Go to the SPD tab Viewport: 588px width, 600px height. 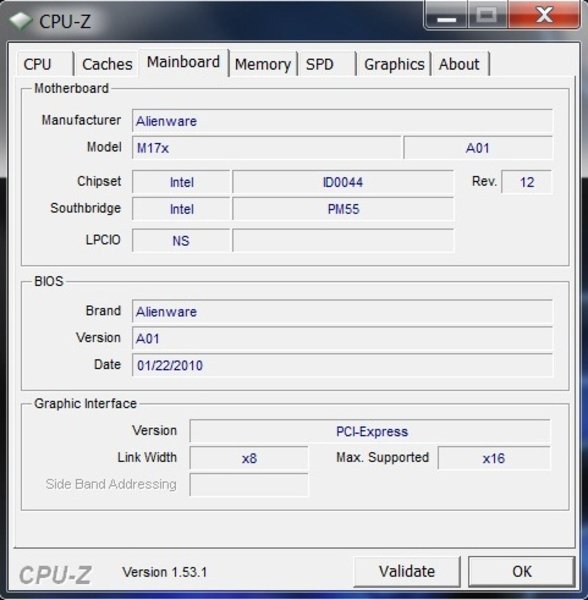[327, 64]
